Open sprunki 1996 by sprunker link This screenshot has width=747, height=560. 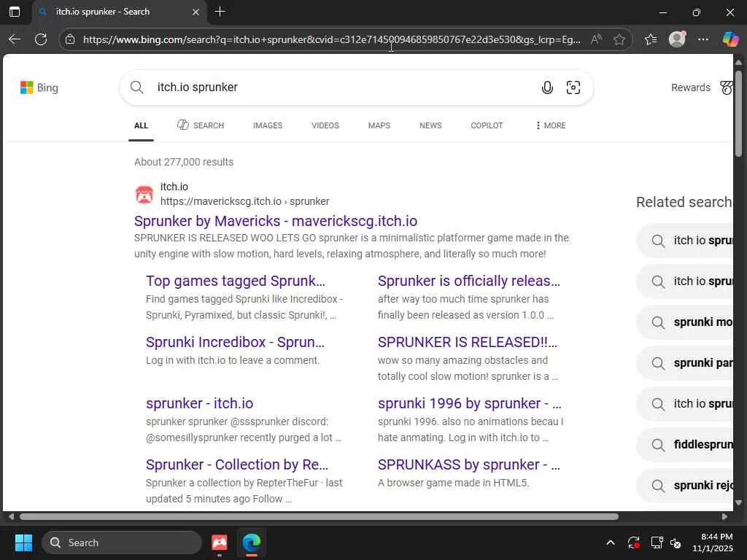click(x=470, y=403)
